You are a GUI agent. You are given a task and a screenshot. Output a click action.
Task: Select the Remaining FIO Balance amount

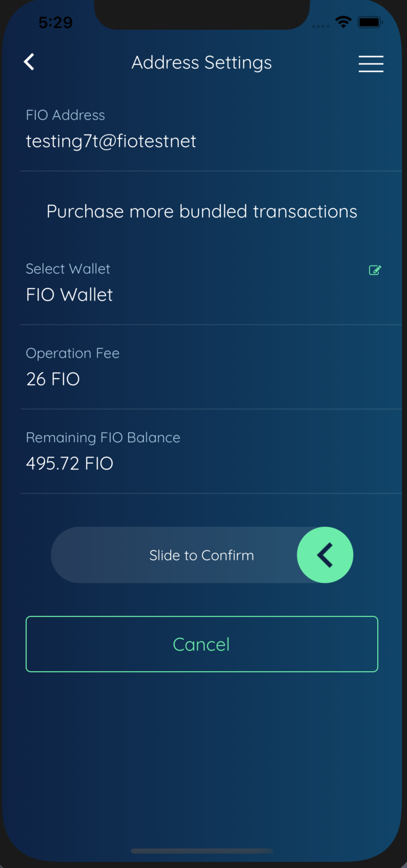point(69,463)
